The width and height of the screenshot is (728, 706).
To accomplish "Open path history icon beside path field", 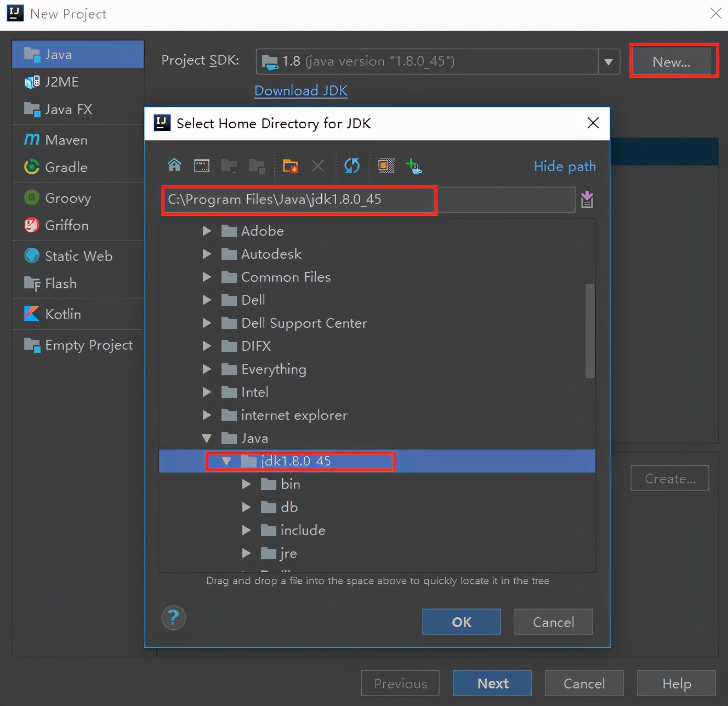I will pos(587,200).
